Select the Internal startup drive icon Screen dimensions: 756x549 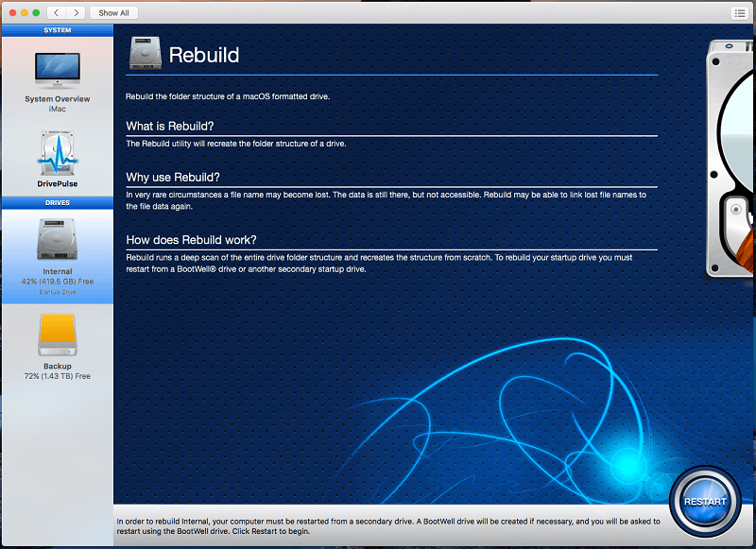(x=58, y=240)
